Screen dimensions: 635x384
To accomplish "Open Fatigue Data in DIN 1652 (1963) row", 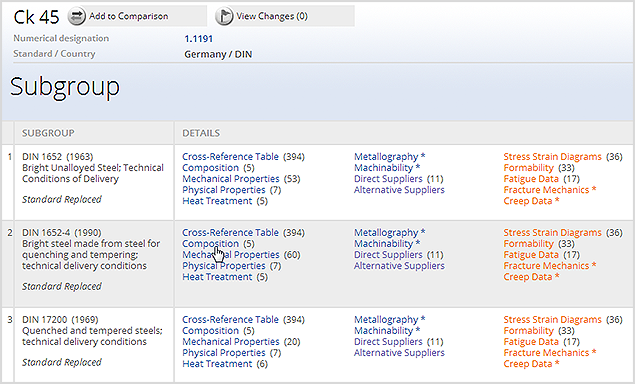I will pyautogui.click(x=531, y=179).
